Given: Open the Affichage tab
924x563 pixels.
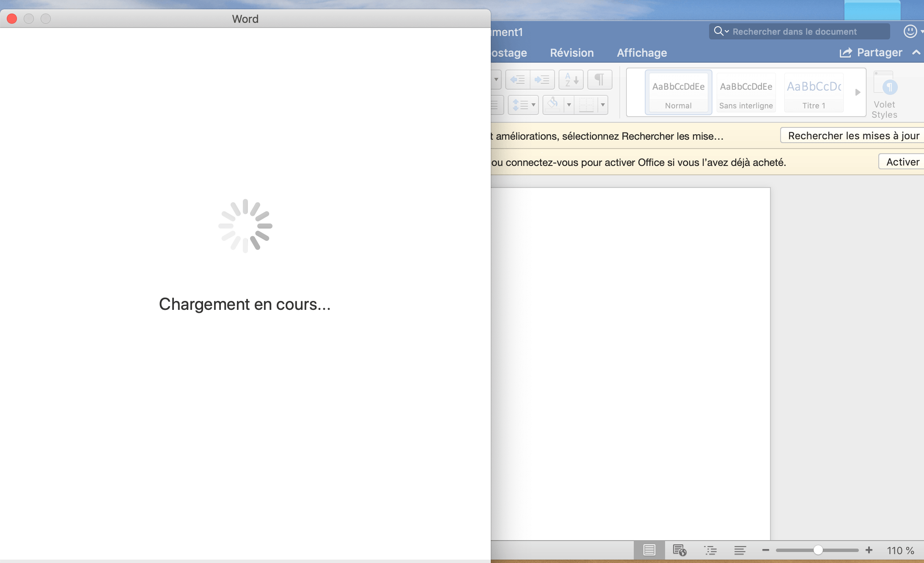Looking at the screenshot, I should [642, 53].
